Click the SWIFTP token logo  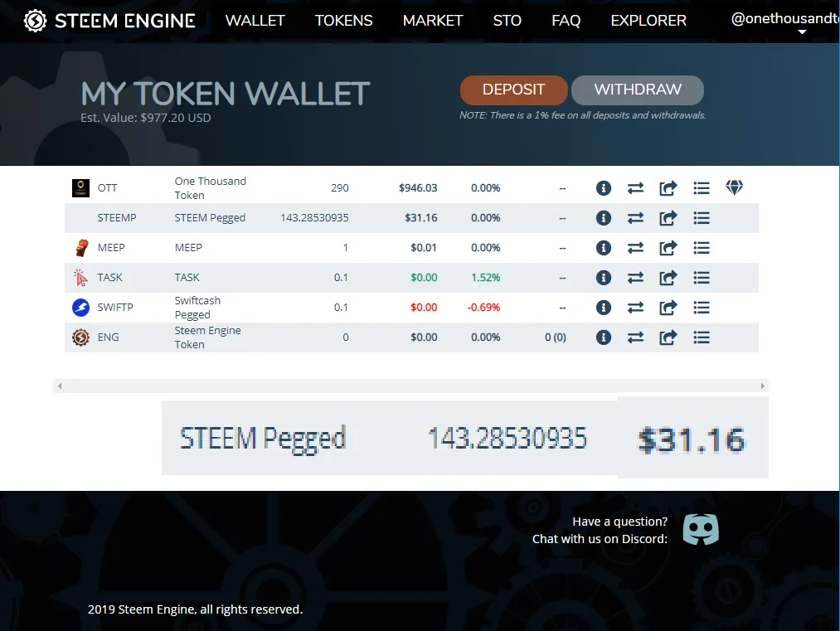pyautogui.click(x=81, y=308)
